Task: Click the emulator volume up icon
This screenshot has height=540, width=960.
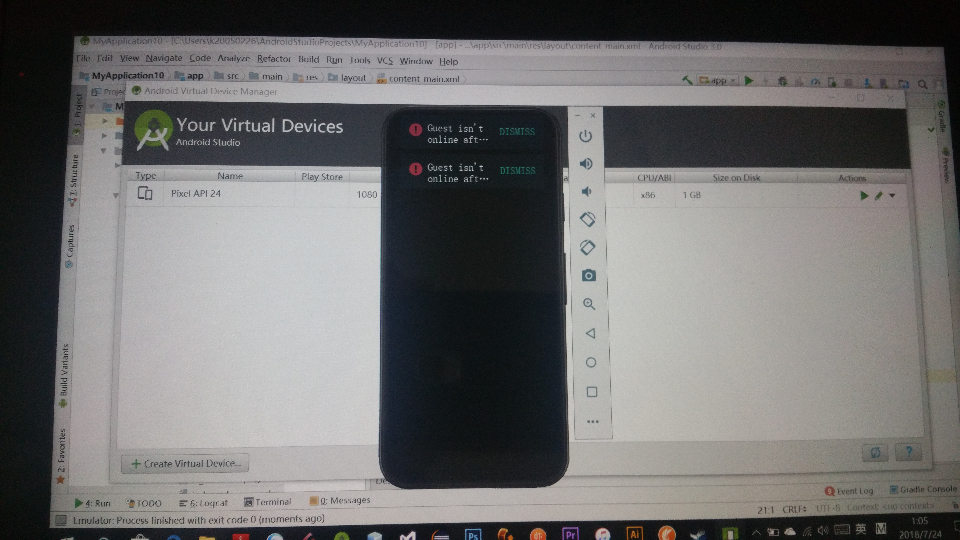Action: [586, 163]
